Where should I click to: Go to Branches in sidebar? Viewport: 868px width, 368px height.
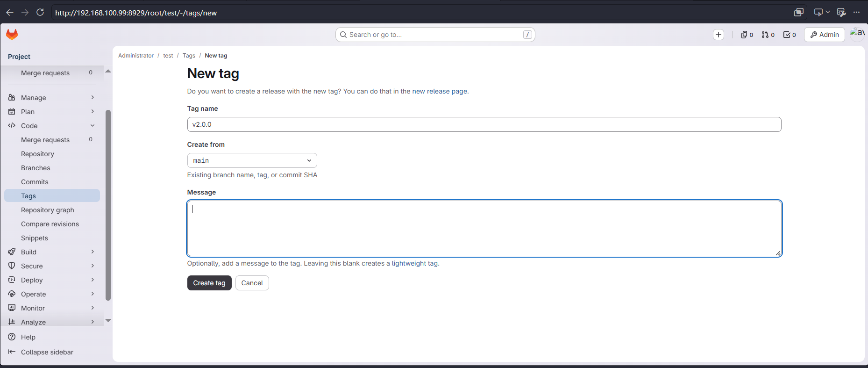(36, 168)
